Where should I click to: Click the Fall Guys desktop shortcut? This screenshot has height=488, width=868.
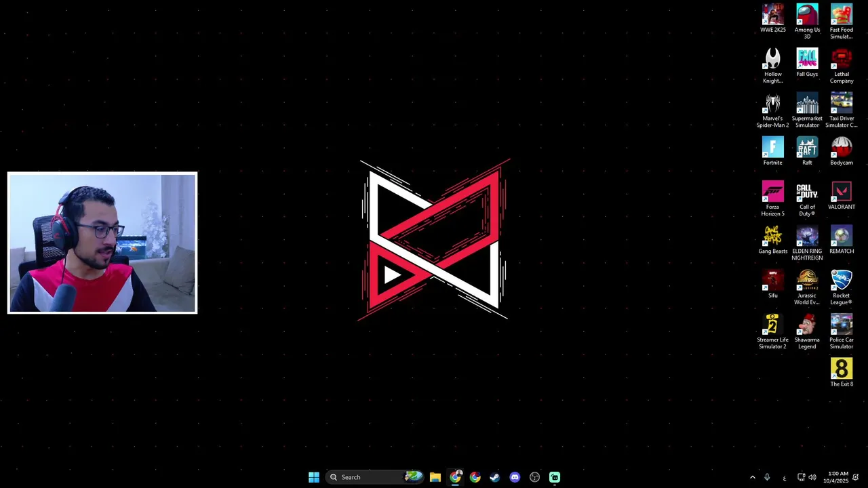(x=807, y=63)
